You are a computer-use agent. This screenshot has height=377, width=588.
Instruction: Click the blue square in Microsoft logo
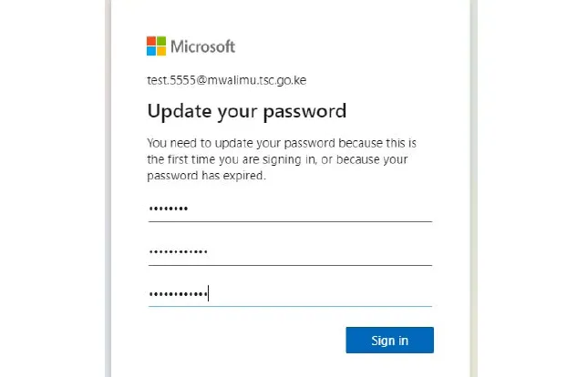click(151, 51)
